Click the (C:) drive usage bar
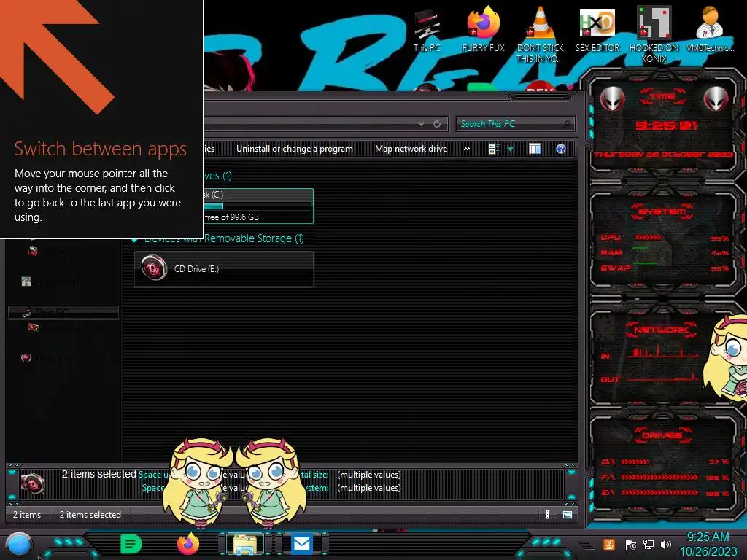Screen dimensions: 747x560 point(258,206)
